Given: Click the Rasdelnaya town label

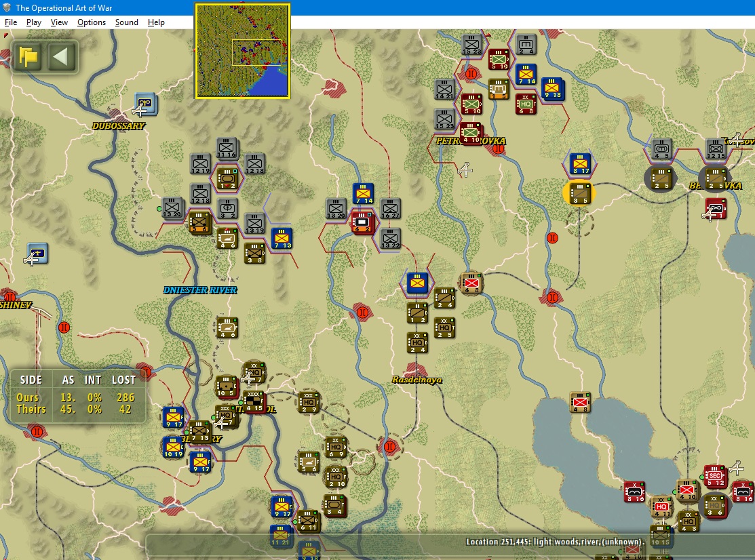Looking at the screenshot, I should point(417,380).
